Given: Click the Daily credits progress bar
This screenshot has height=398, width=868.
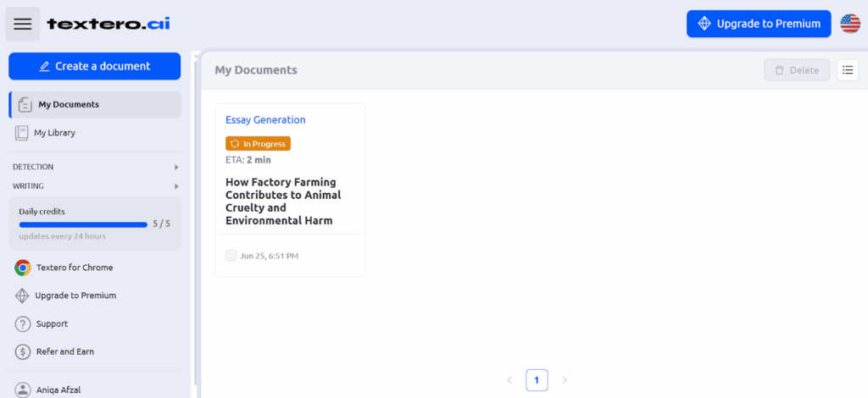Looking at the screenshot, I should coord(83,224).
